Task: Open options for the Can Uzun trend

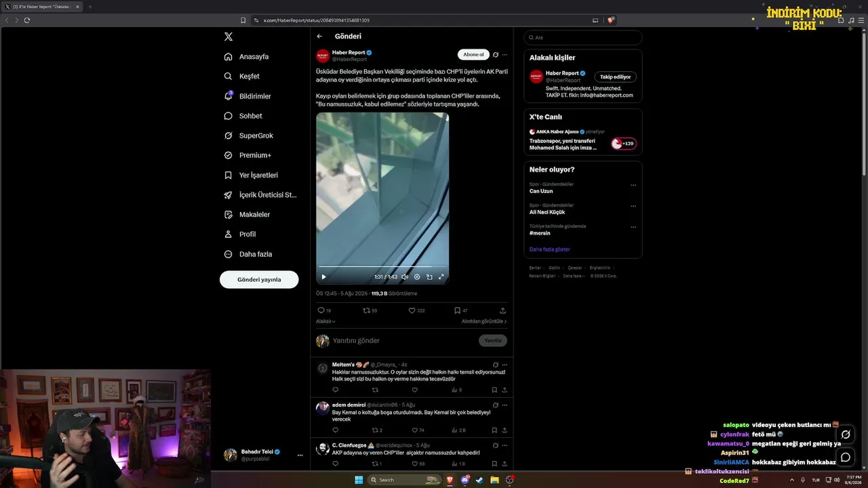Action: click(633, 185)
